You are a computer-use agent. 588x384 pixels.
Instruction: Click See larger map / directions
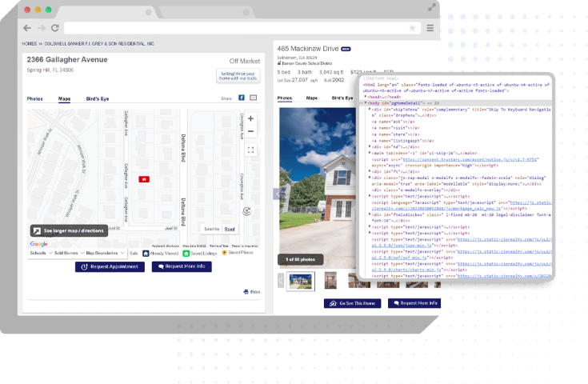point(69,230)
